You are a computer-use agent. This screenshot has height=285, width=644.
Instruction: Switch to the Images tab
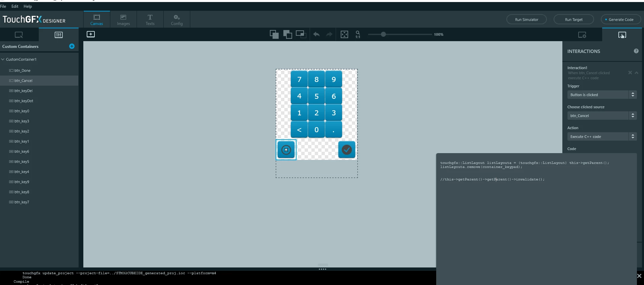point(123,20)
